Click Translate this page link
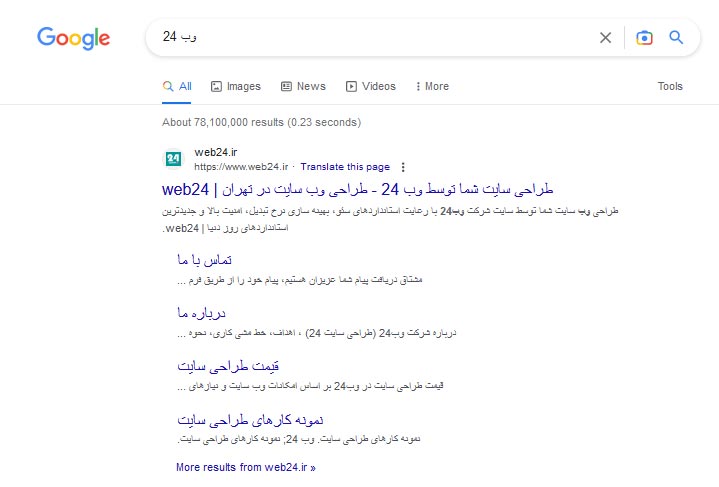 pos(345,167)
